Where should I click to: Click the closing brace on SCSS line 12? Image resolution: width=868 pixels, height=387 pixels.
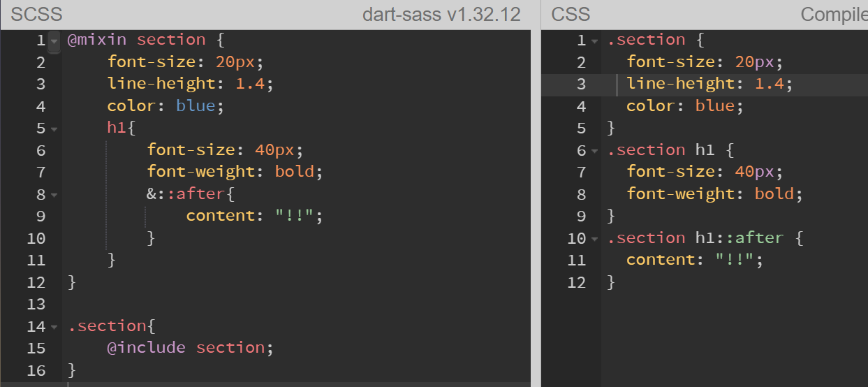tap(72, 282)
